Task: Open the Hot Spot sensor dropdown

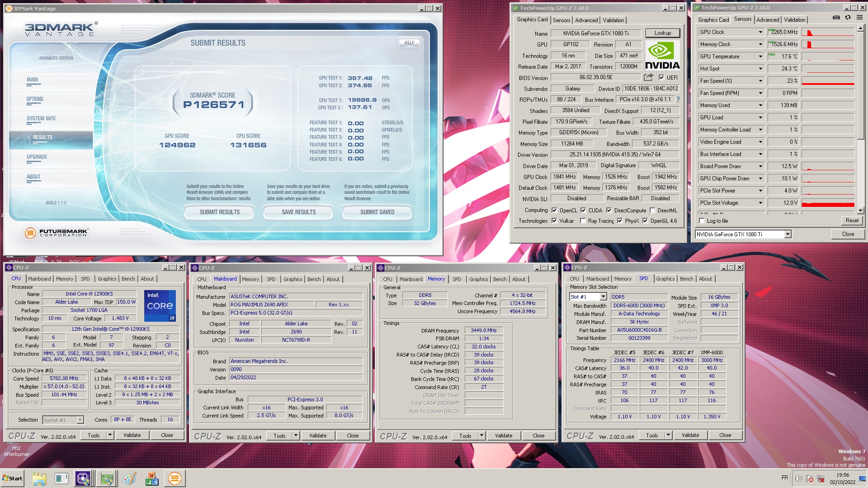Action: point(760,69)
